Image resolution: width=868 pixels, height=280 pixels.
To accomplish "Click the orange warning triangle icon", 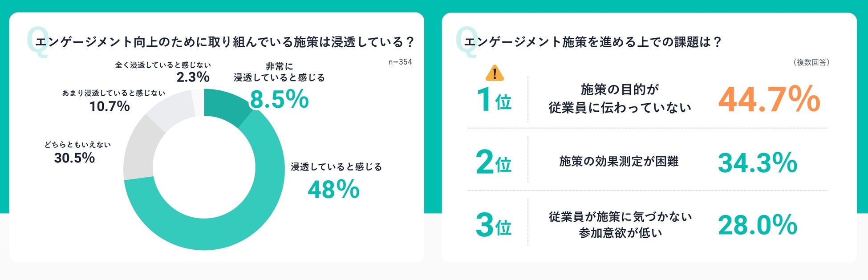I will point(495,73).
